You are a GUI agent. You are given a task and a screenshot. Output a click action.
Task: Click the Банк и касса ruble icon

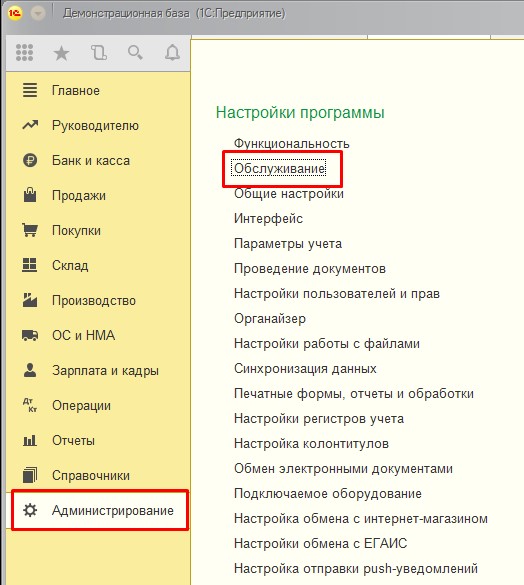click(x=30, y=160)
